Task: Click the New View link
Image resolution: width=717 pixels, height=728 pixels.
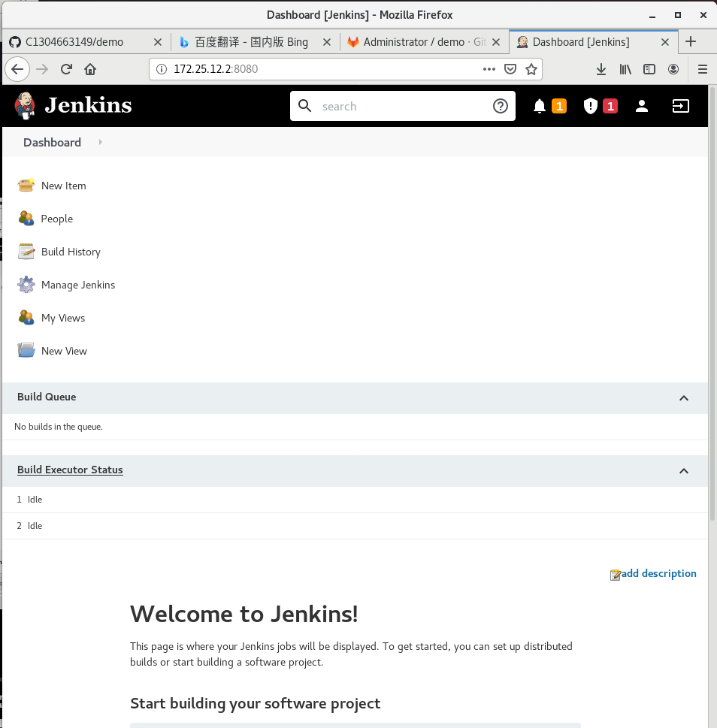Action: coord(64,351)
